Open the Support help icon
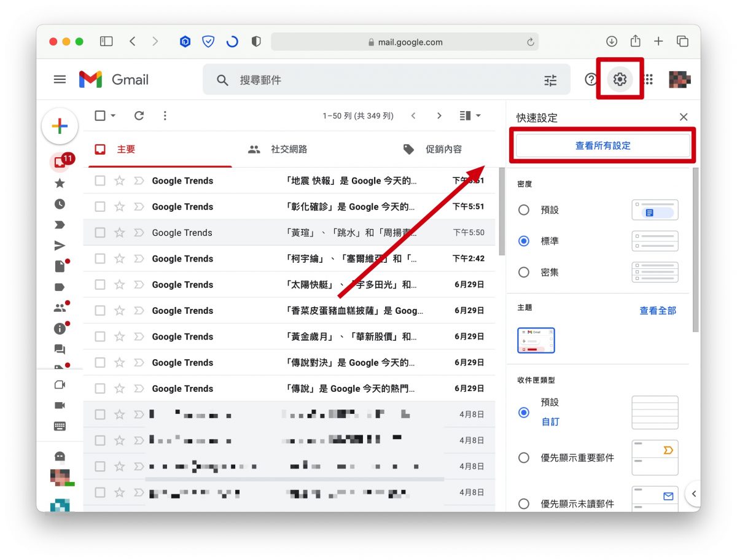Image resolution: width=737 pixels, height=560 pixels. tap(590, 79)
